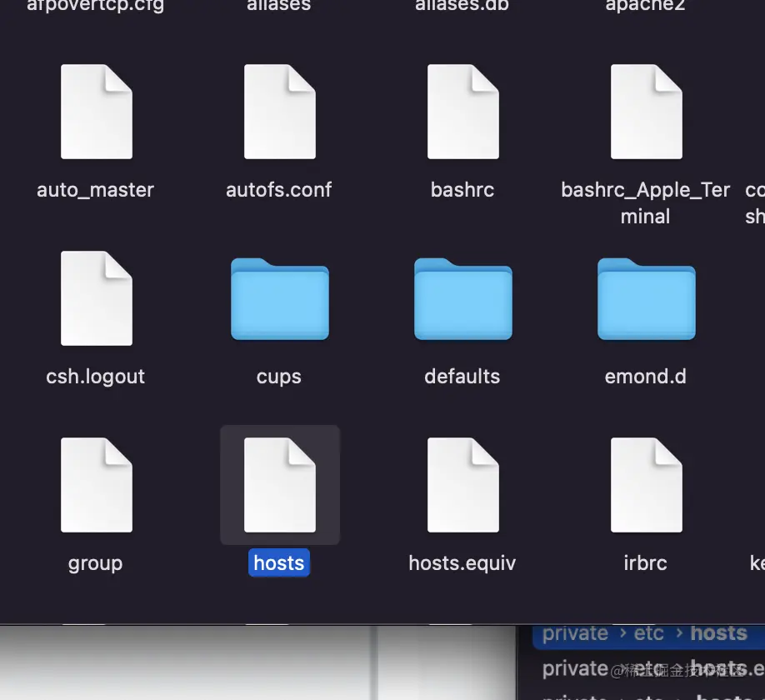This screenshot has height=700, width=765.
Task: Click the autofs.conf file name
Action: coord(279,190)
